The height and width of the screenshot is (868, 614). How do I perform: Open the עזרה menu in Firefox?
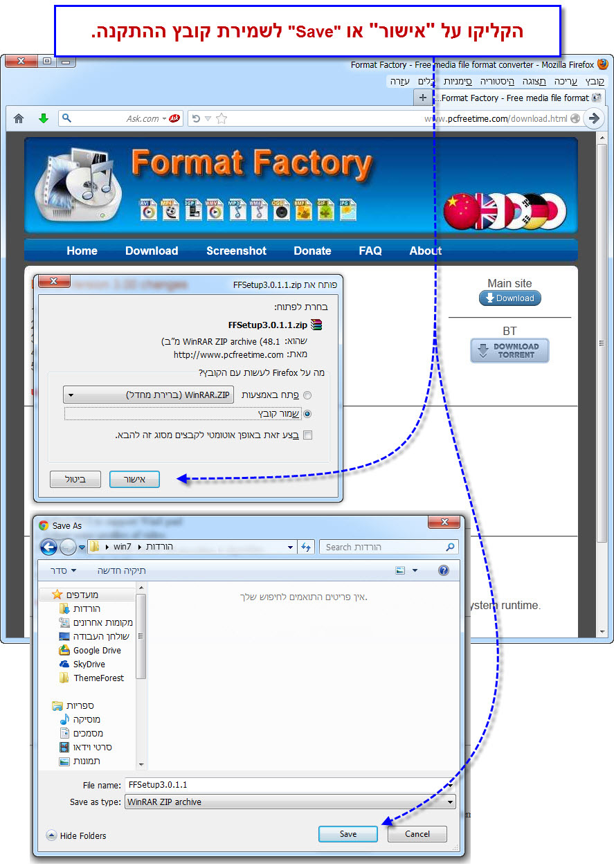(400, 81)
